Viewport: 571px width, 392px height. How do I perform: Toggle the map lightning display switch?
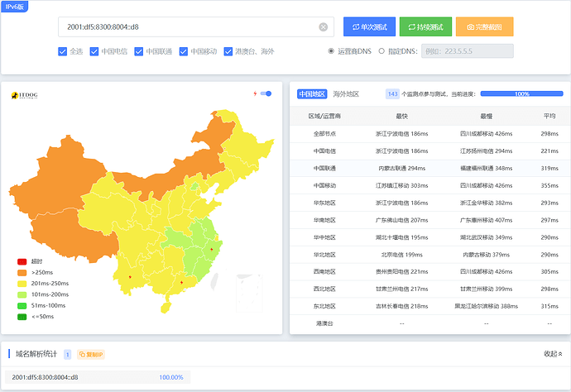266,93
